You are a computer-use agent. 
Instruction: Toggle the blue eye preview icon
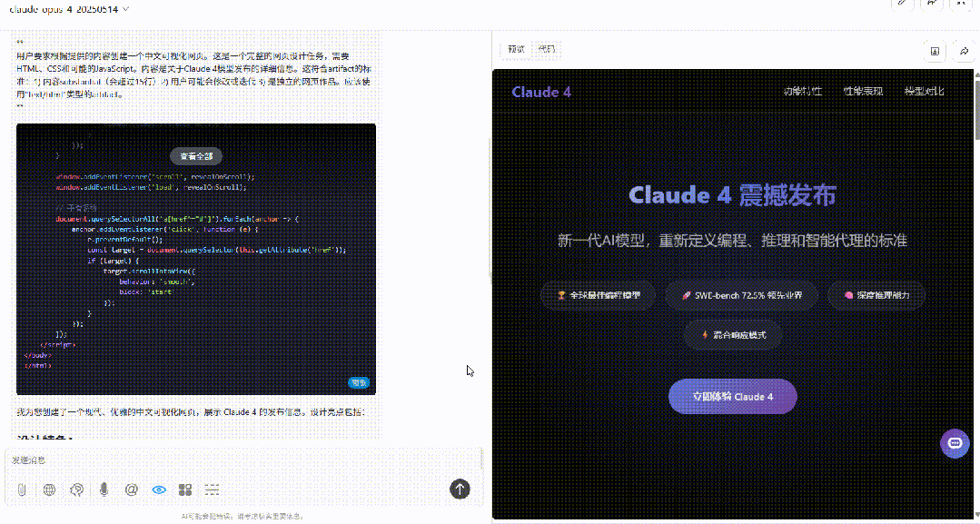159,489
